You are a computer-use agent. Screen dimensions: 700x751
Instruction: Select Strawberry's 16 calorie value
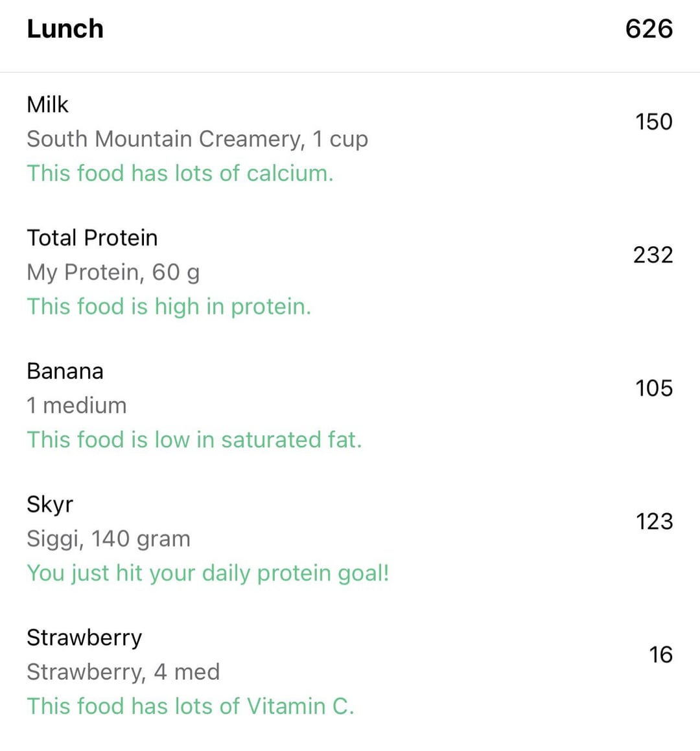pyautogui.click(x=660, y=654)
